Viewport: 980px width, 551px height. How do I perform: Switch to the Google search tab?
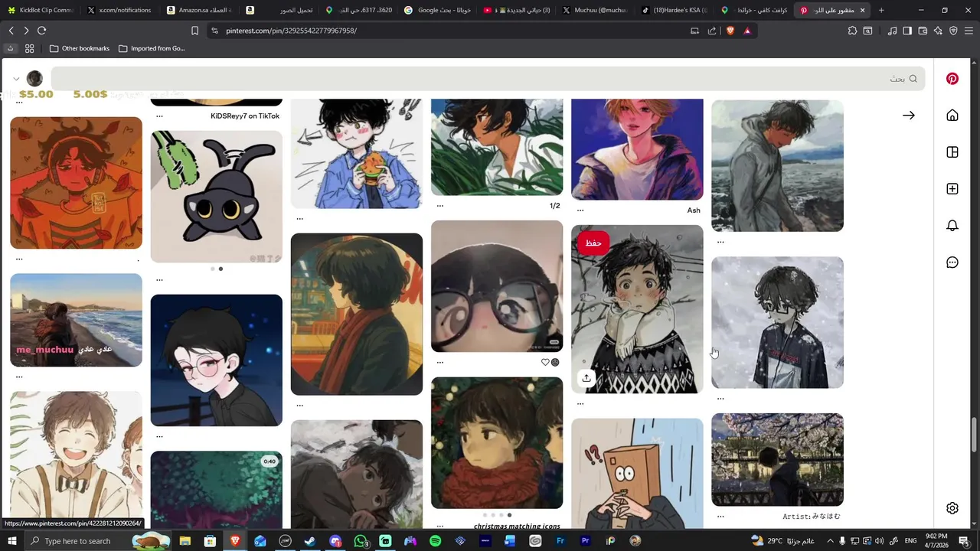(x=438, y=10)
